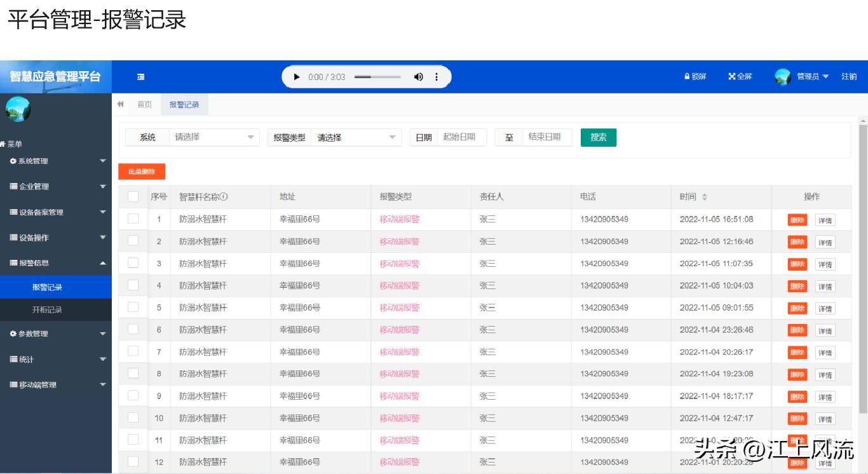Switch to the 首页 tab

(x=144, y=104)
